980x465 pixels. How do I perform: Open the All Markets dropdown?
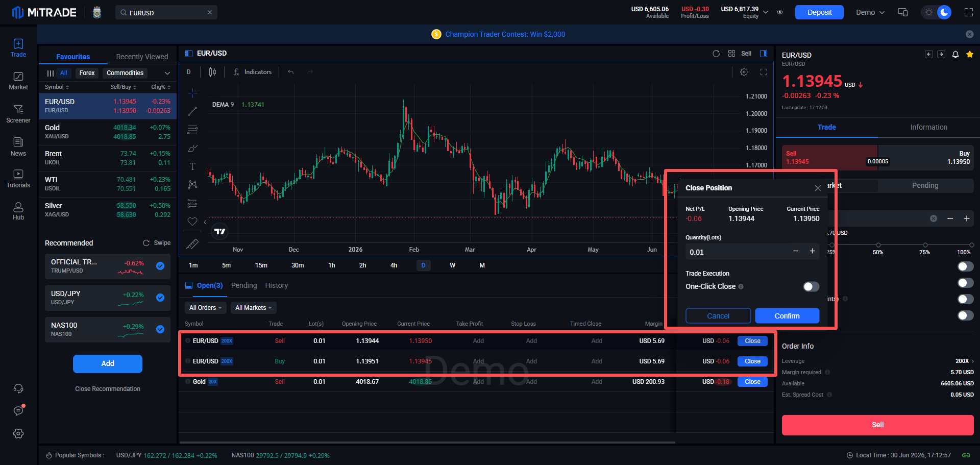tap(254, 308)
